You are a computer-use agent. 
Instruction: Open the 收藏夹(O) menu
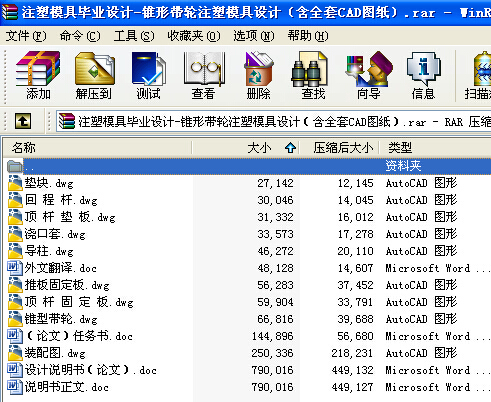[x=194, y=36]
